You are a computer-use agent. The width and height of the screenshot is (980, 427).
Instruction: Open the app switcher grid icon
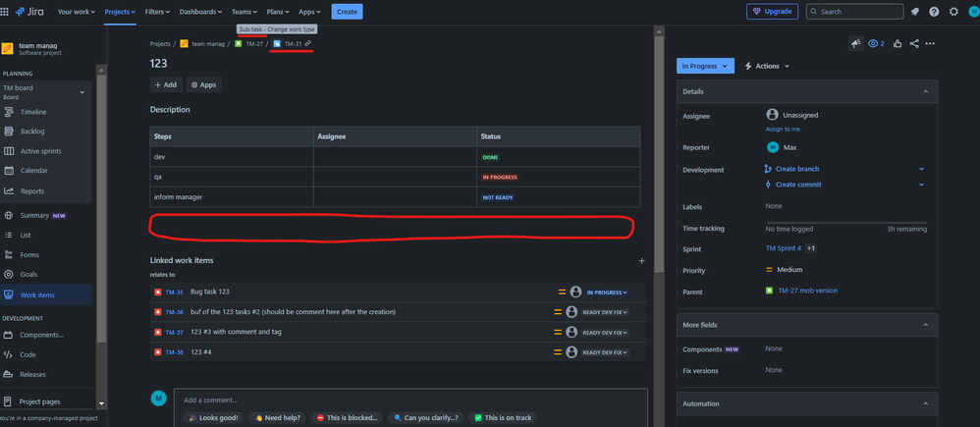click(x=4, y=11)
